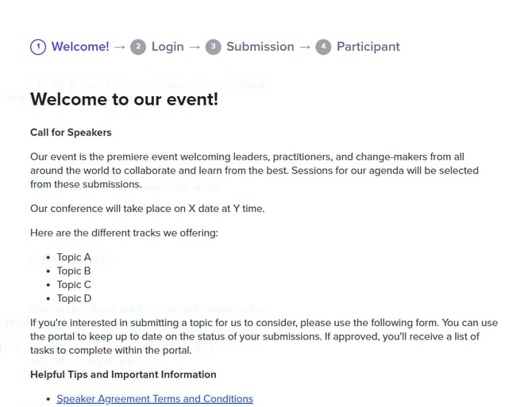Select the Topic B list item
Screen dimensions: 532x407
pos(74,271)
